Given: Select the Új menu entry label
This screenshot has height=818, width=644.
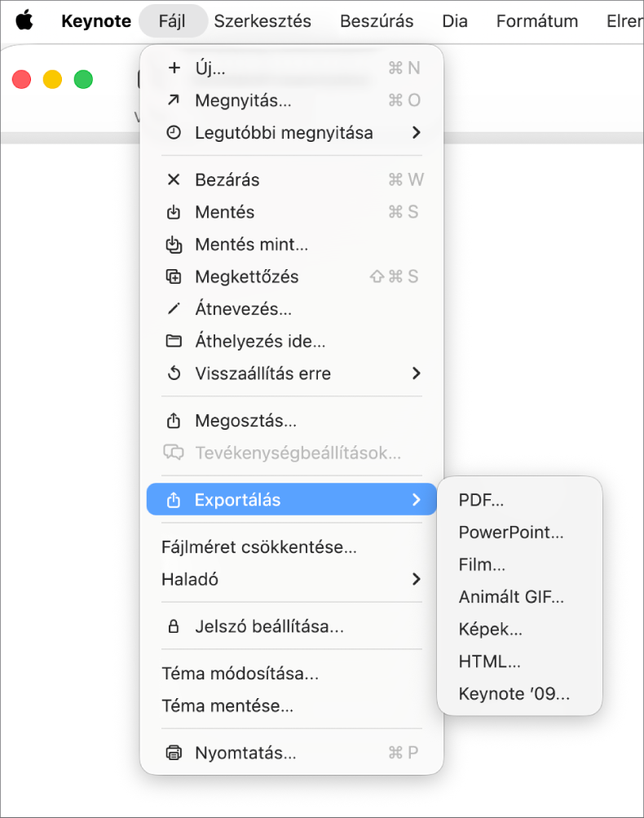Looking at the screenshot, I should pyautogui.click(x=210, y=68).
